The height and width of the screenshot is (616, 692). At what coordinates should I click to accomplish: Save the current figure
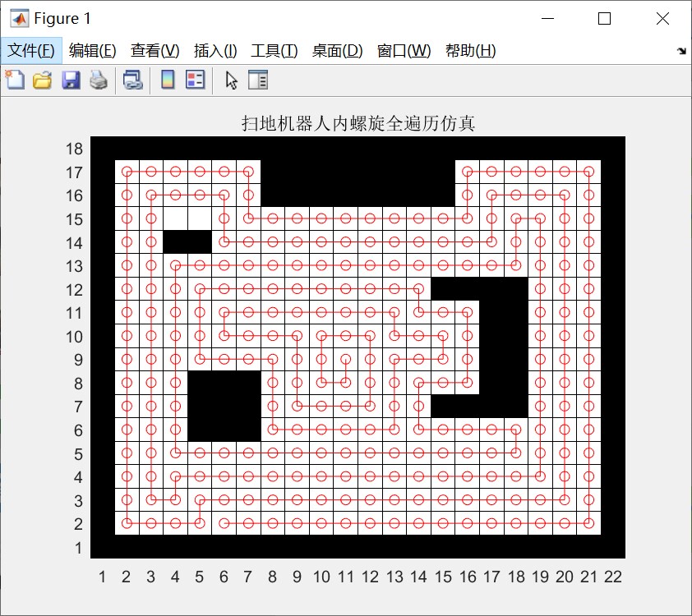[72, 80]
